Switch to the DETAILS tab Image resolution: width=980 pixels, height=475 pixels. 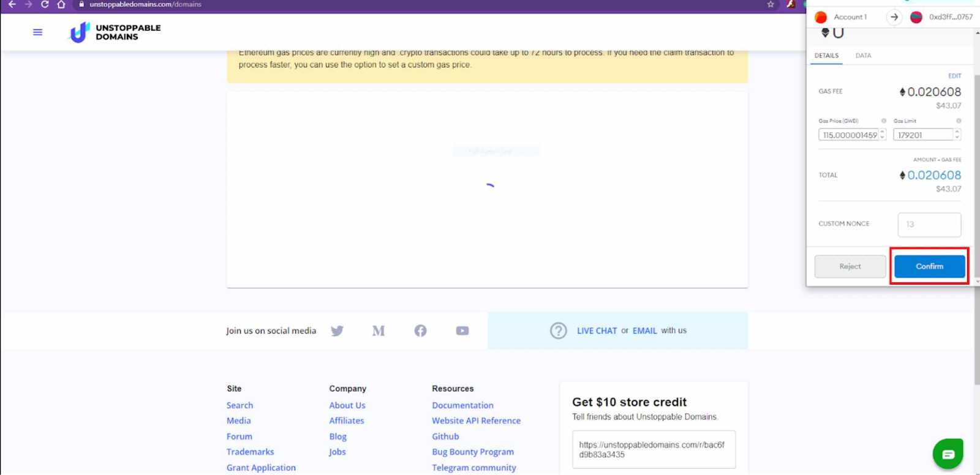[x=826, y=56]
